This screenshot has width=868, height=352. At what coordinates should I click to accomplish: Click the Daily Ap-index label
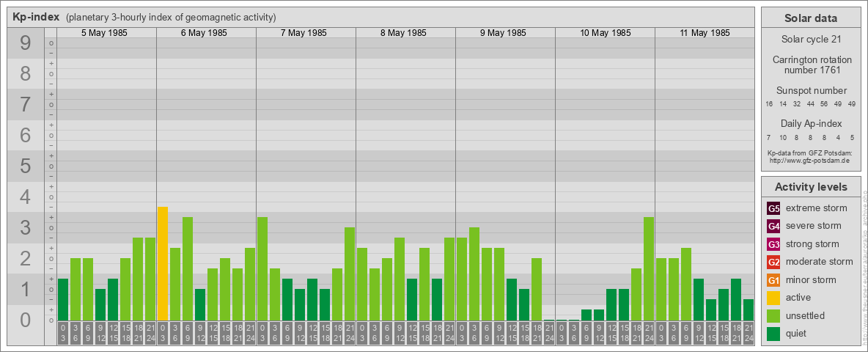(x=811, y=123)
